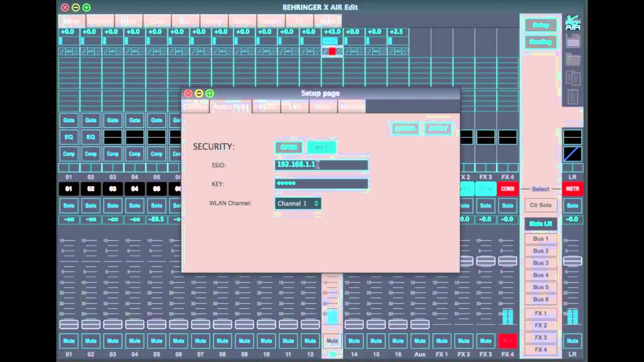The height and width of the screenshot is (362, 644).
Task: Open the channel 03 EQ thumbnail
Action: point(113,137)
